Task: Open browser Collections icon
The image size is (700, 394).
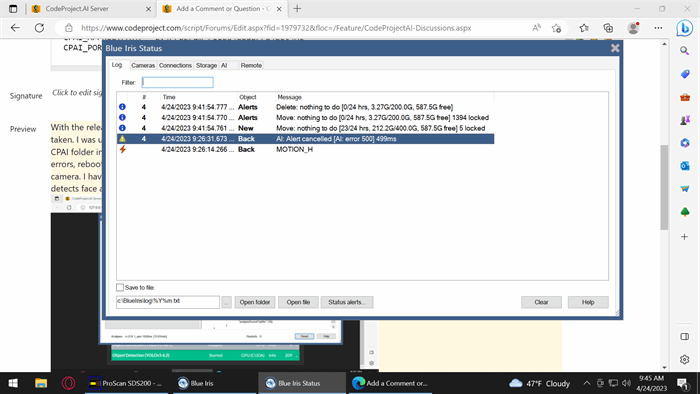Action: coord(608,28)
